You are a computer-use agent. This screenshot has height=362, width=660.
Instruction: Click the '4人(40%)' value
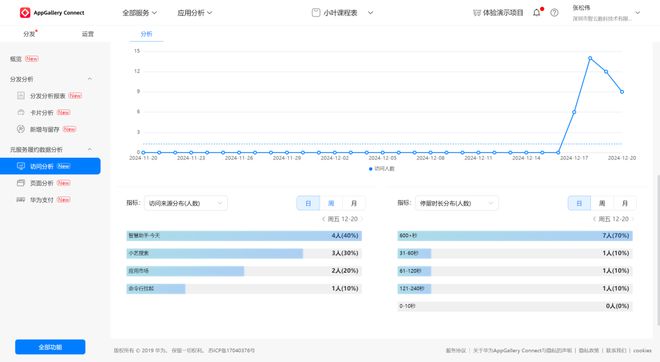(345, 236)
